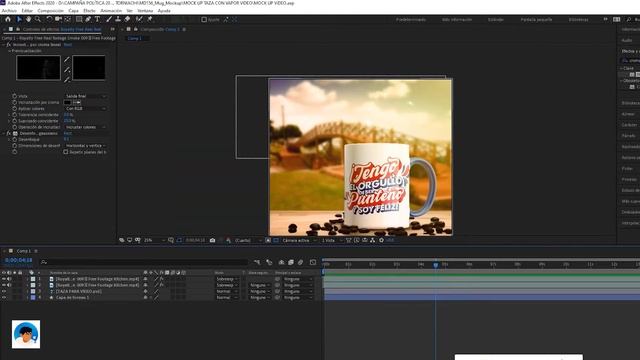The width and height of the screenshot is (640, 360).
Task: Mute audio of layer 2
Action: point(9,285)
